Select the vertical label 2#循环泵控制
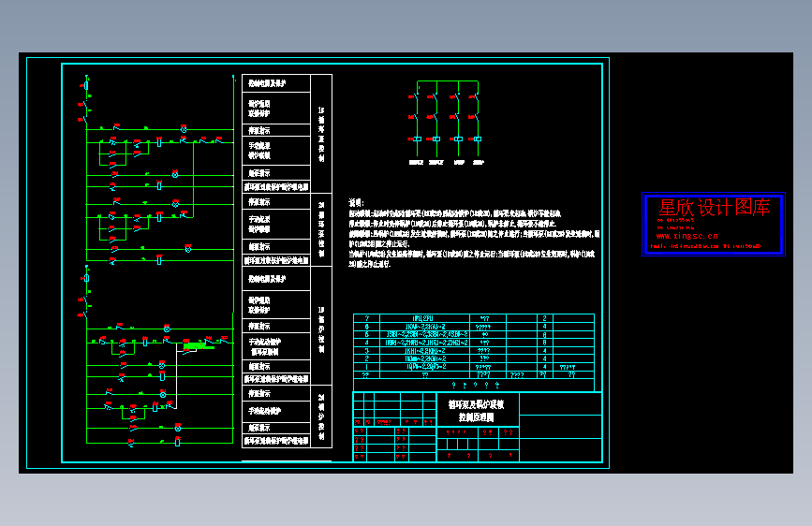The width and height of the screenshot is (812, 526). (321, 229)
